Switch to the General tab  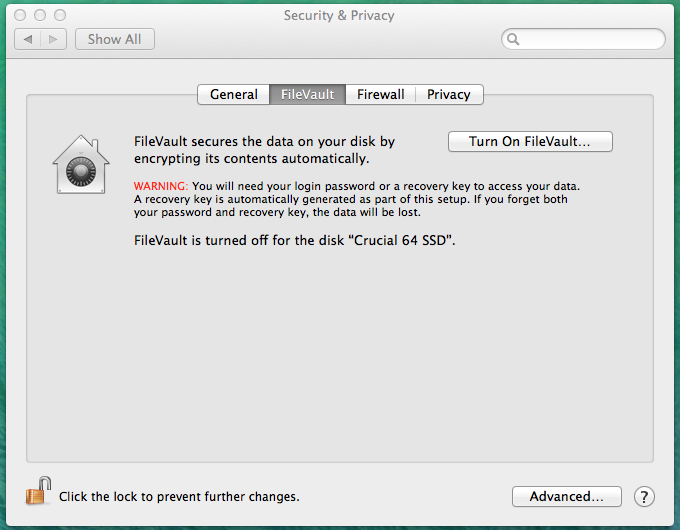pyautogui.click(x=234, y=94)
